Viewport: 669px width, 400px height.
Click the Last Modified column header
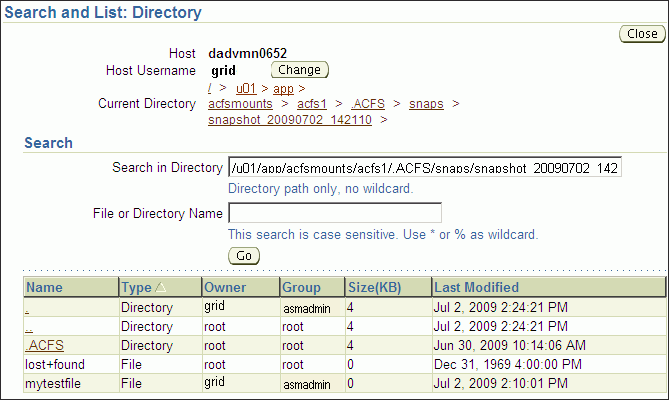[x=477, y=288]
